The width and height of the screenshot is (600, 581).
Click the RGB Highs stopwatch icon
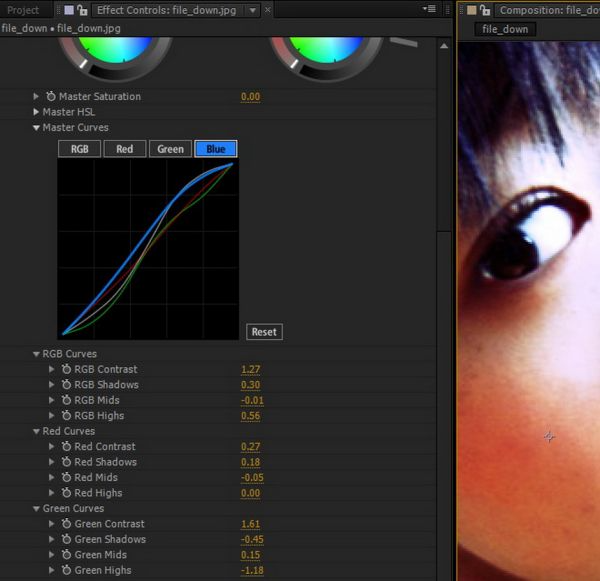pos(66,416)
